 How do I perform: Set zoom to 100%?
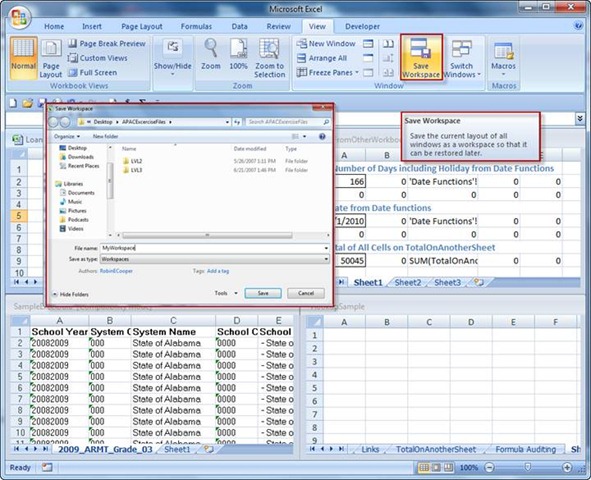point(238,55)
